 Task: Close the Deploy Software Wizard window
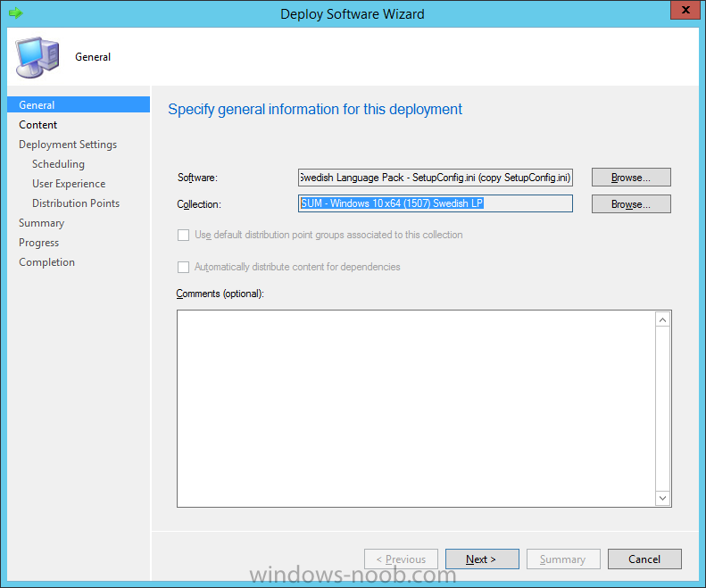tap(685, 10)
